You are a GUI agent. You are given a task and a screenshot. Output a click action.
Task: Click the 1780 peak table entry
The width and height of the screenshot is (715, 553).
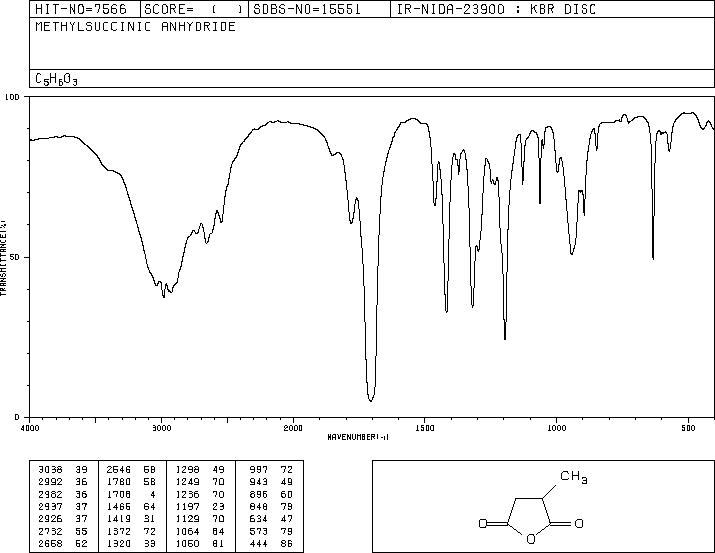click(x=119, y=482)
